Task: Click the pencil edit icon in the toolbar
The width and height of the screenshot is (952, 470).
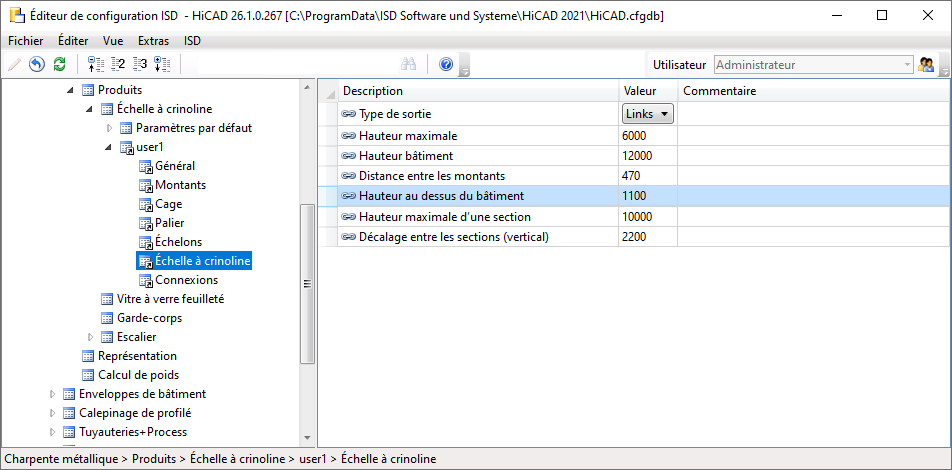Action: [15, 64]
